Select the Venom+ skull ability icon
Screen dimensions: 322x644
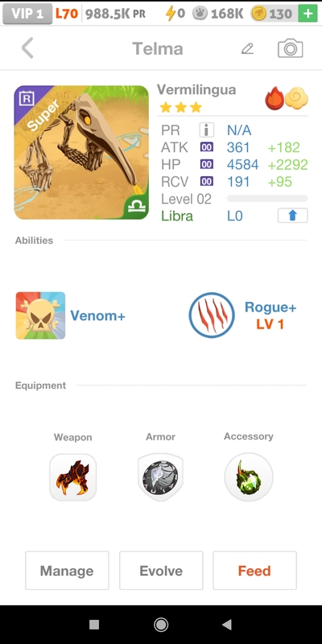[x=40, y=316]
